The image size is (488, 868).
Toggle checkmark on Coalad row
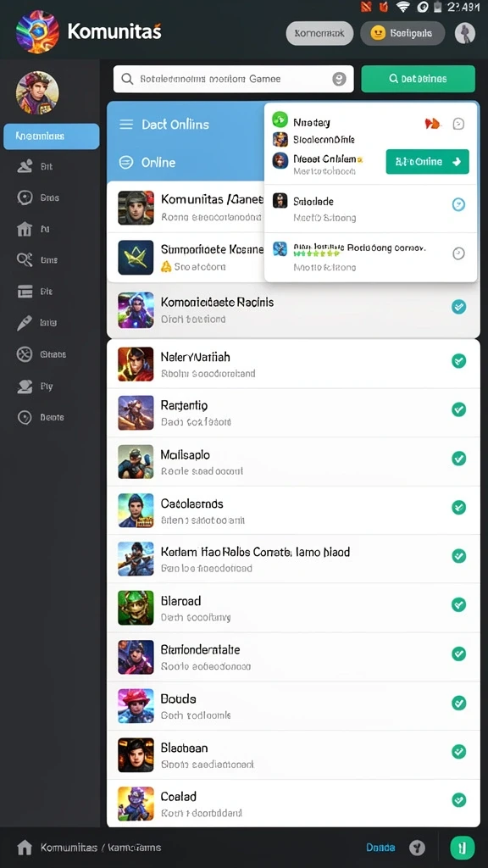[x=458, y=800]
